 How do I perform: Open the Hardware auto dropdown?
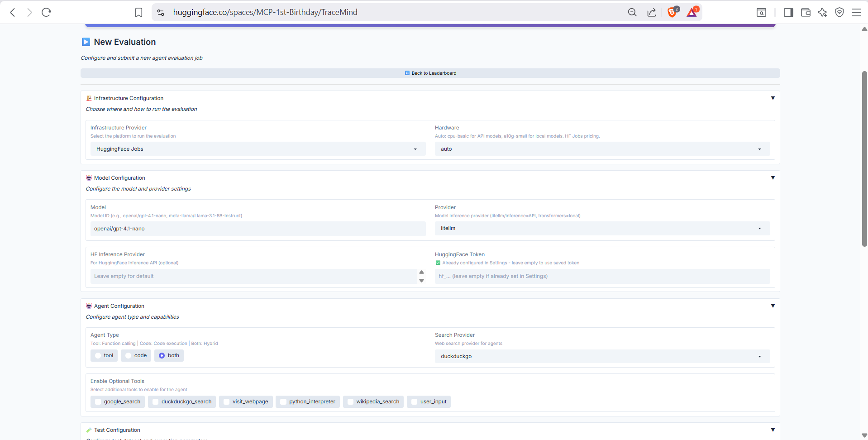coord(602,149)
